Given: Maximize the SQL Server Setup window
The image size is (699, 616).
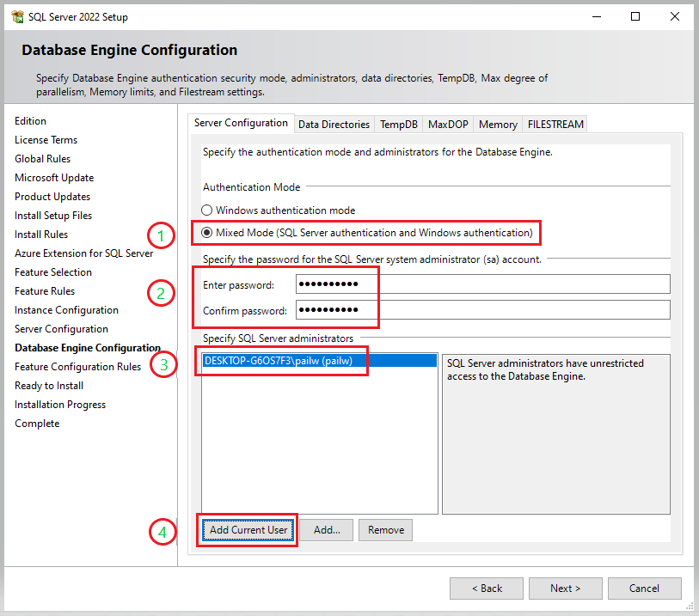Looking at the screenshot, I should pos(635,16).
